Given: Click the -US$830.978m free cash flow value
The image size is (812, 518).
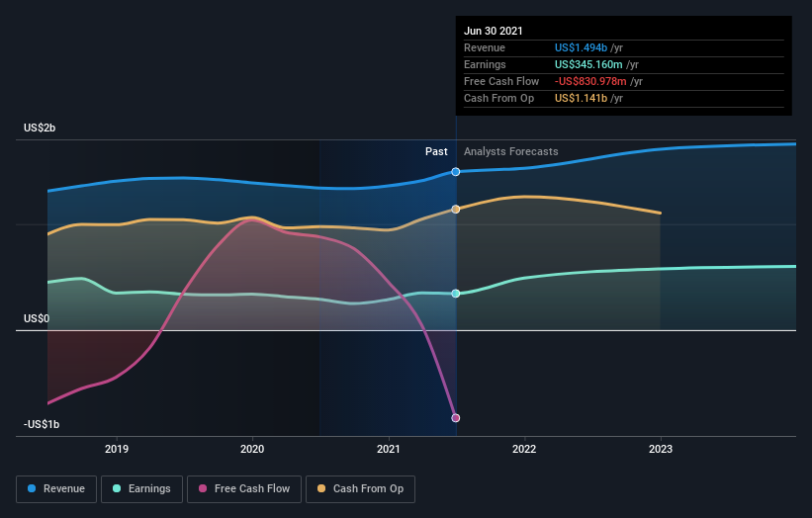Looking at the screenshot, I should [x=590, y=81].
